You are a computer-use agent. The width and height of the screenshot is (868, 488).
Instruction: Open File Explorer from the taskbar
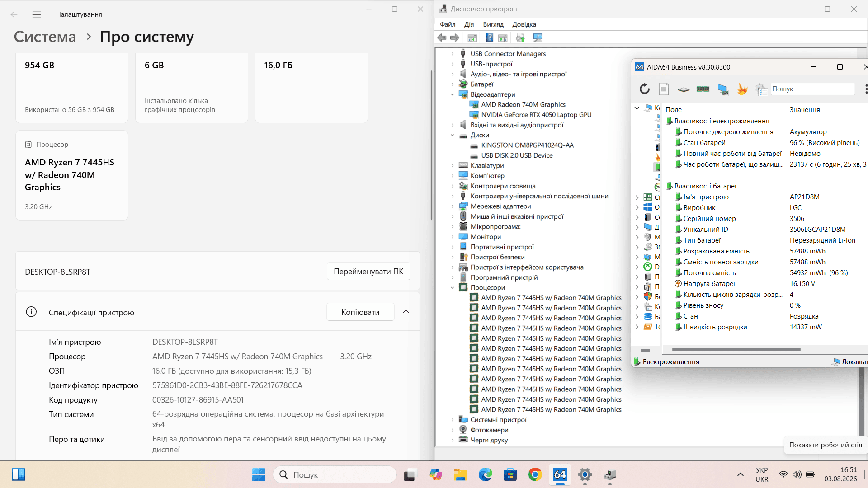(460, 474)
